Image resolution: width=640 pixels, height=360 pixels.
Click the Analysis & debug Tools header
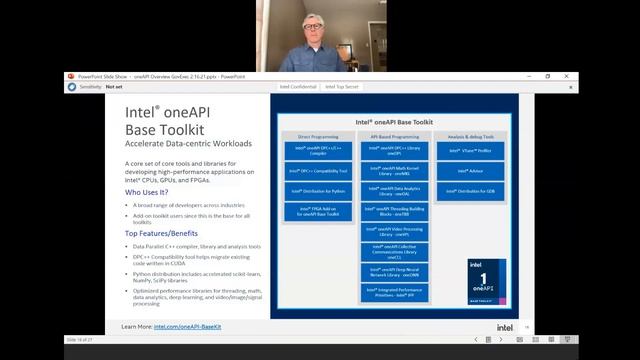(470, 137)
